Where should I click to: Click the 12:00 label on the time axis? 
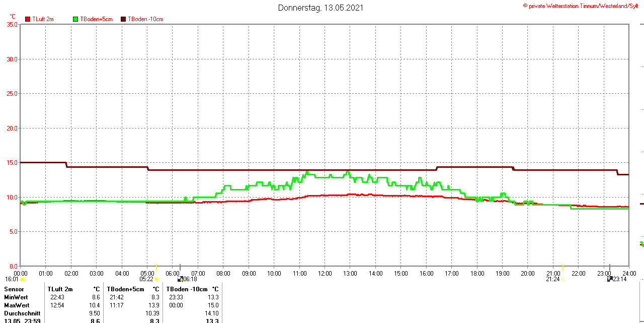pos(325,274)
